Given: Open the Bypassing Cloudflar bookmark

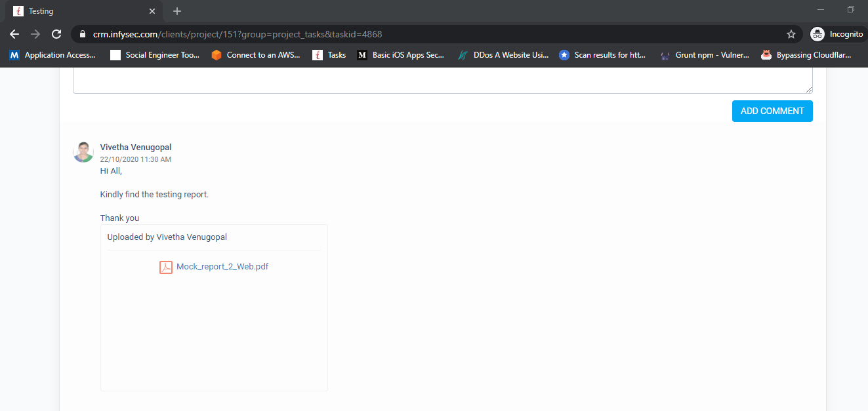Looking at the screenshot, I should [x=806, y=55].
